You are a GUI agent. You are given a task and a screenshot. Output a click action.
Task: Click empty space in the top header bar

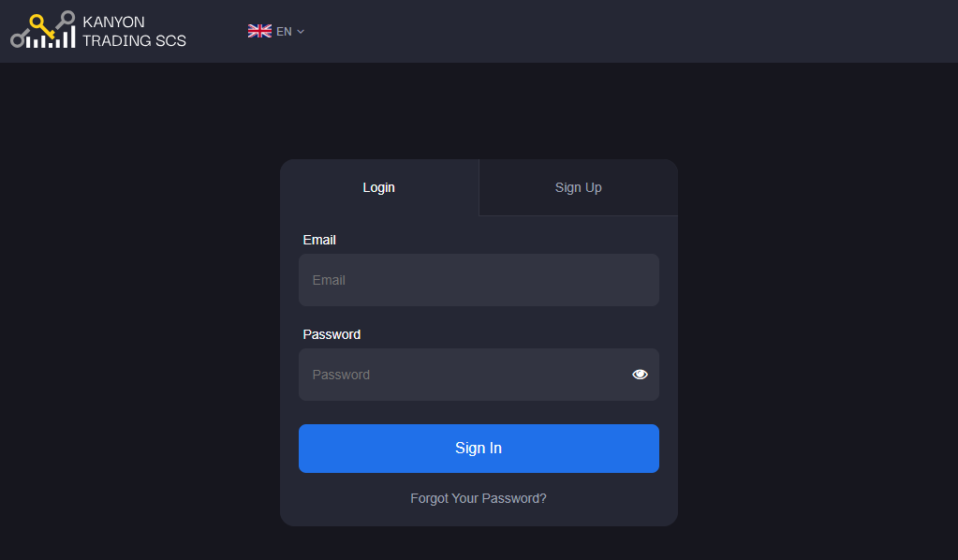(x=611, y=31)
